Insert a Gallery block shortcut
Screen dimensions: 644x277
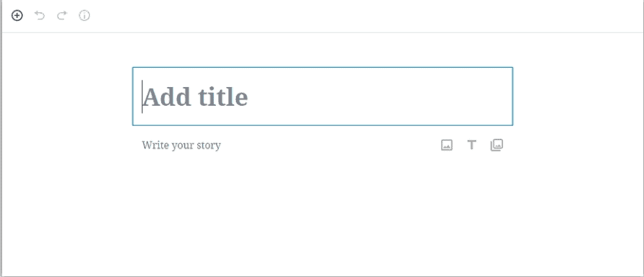coord(497,145)
